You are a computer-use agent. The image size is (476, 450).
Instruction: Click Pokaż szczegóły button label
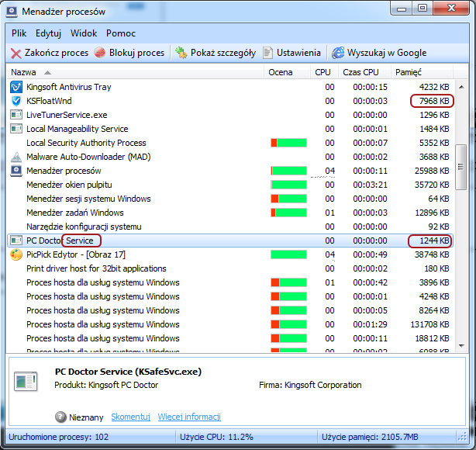(x=223, y=53)
